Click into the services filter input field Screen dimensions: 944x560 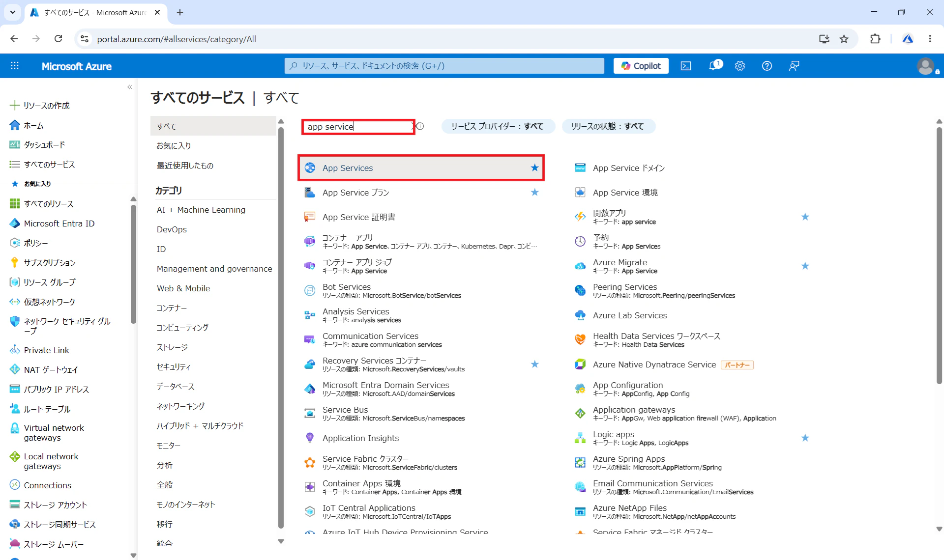point(358,127)
